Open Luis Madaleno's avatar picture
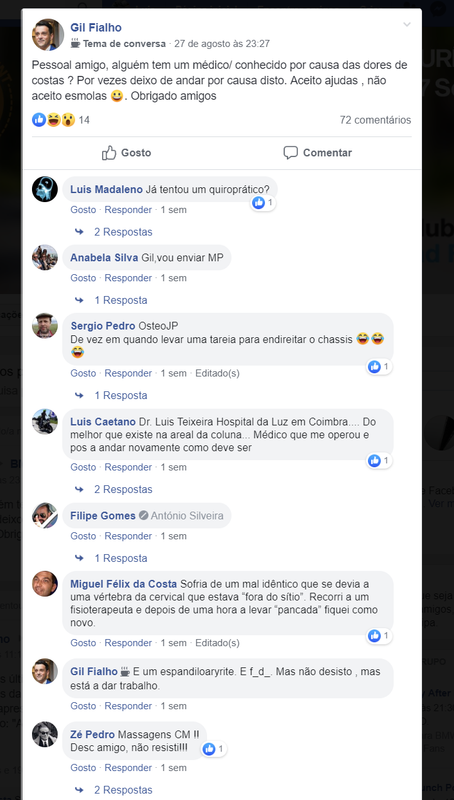 tap(45, 189)
